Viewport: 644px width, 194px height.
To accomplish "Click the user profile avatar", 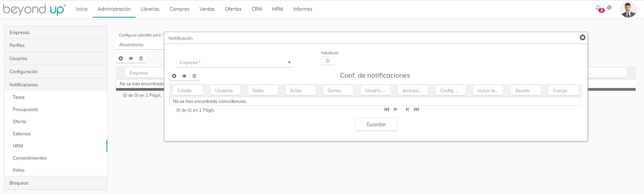I will (628, 9).
